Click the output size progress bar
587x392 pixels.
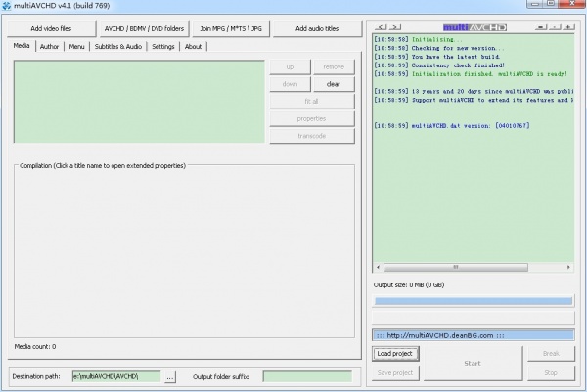[474, 301]
